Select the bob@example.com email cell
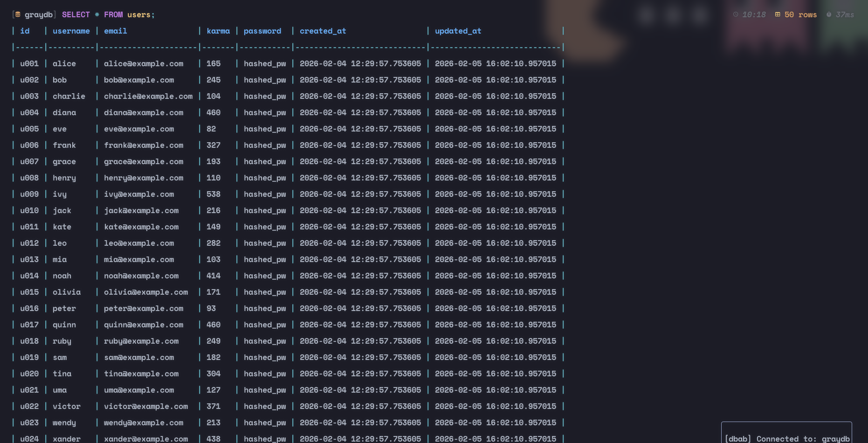 139,80
